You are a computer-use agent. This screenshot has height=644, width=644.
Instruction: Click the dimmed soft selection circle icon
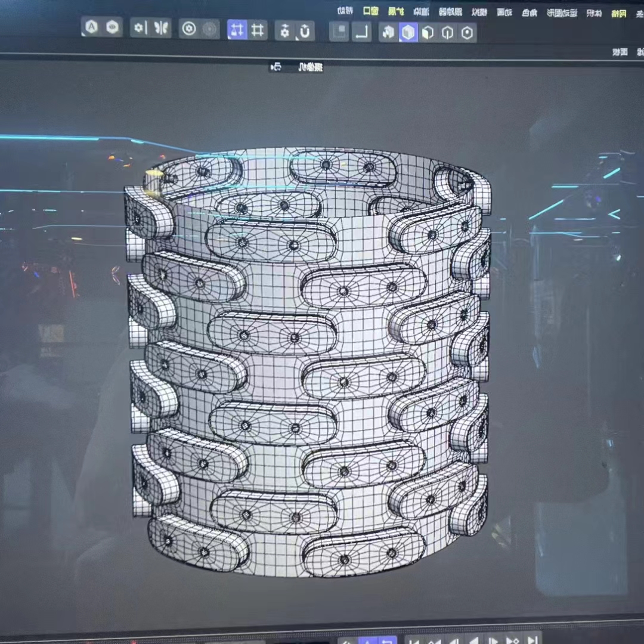click(x=209, y=29)
